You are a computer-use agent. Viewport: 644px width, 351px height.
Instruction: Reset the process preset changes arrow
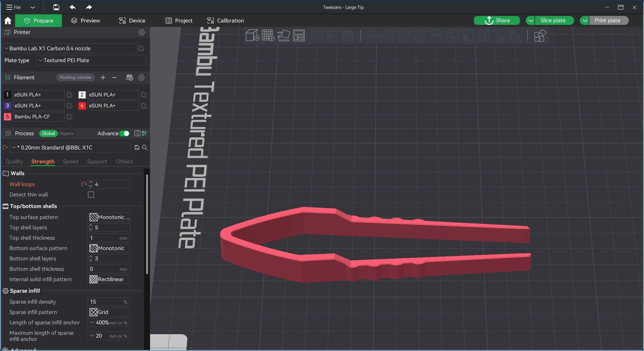click(5, 147)
